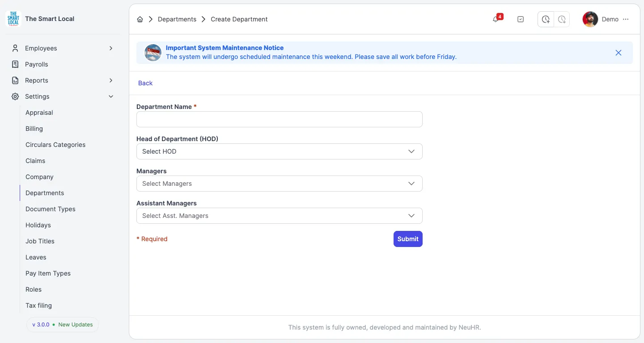
Task: Open Tax filing settings
Action: click(x=38, y=305)
